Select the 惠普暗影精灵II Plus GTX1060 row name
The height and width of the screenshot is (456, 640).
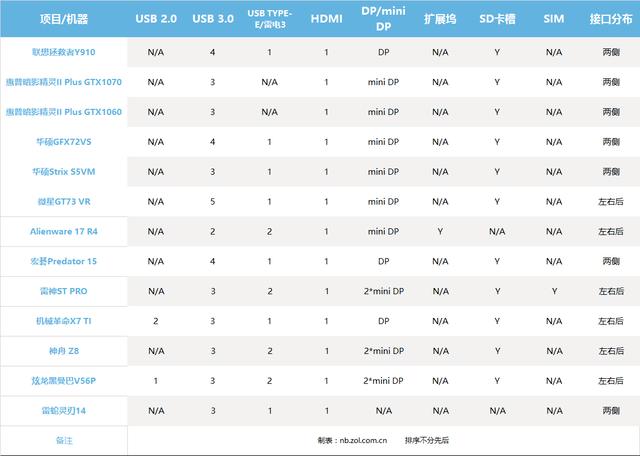64,111
